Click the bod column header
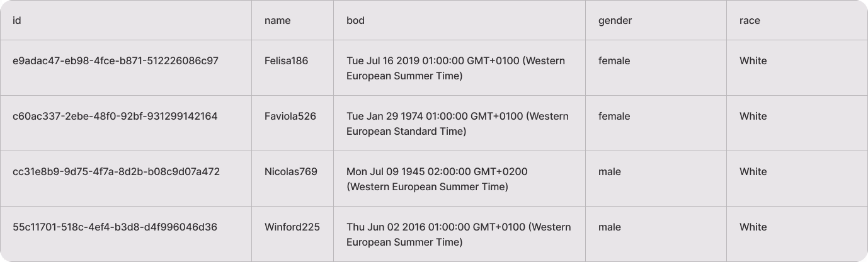Image resolution: width=868 pixels, height=262 pixels. coord(355,20)
